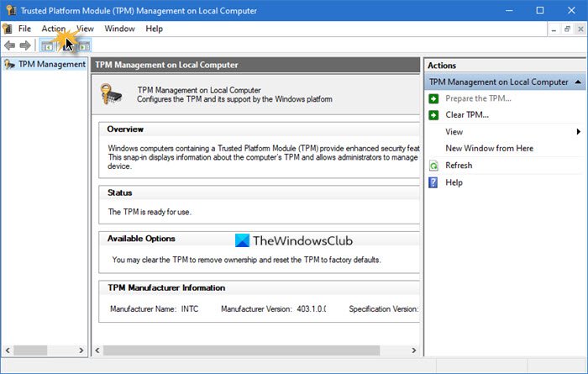
Task: Click the key-and-chip icon in the center header
Action: click(111, 94)
